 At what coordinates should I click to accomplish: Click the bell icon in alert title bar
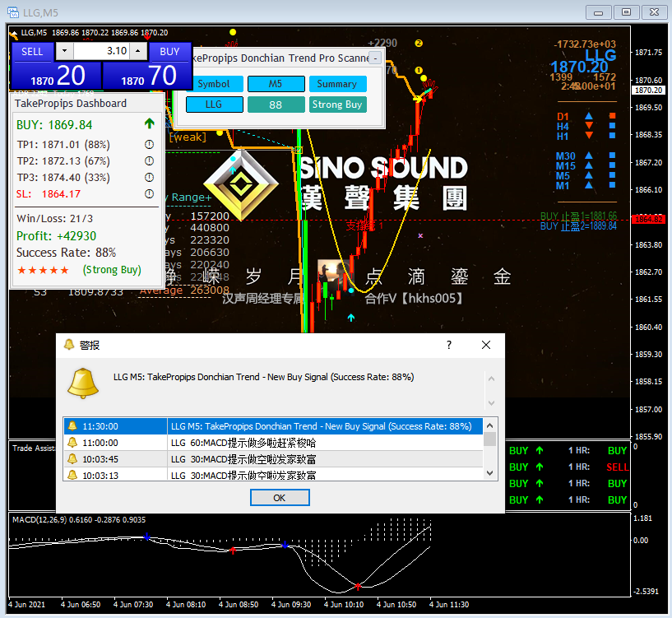[68, 344]
